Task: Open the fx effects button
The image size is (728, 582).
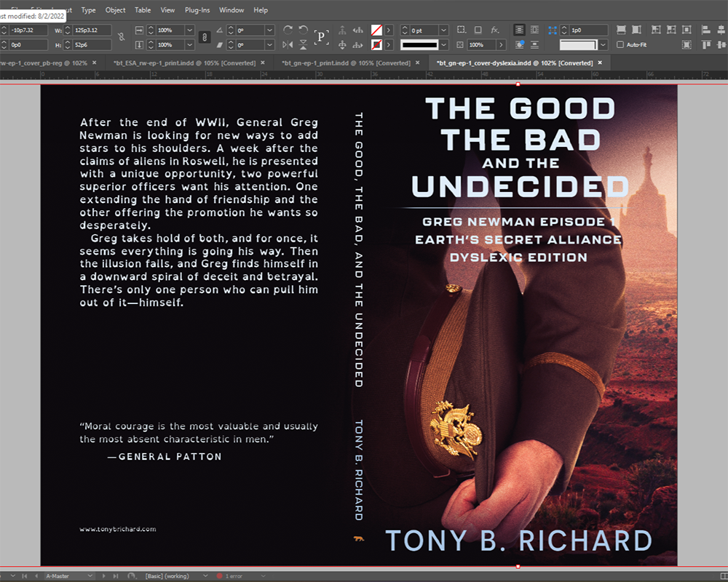Action: (495, 30)
